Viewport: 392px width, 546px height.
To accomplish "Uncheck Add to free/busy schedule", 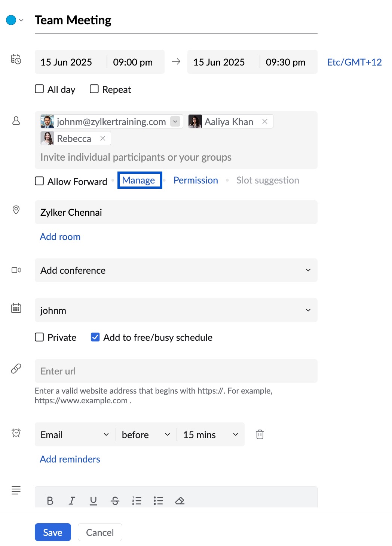I will coord(95,337).
